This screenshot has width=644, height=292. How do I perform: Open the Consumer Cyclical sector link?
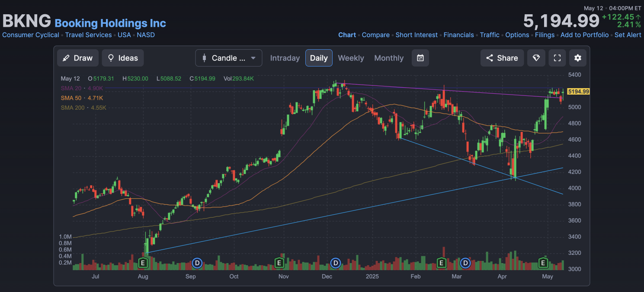[31, 35]
